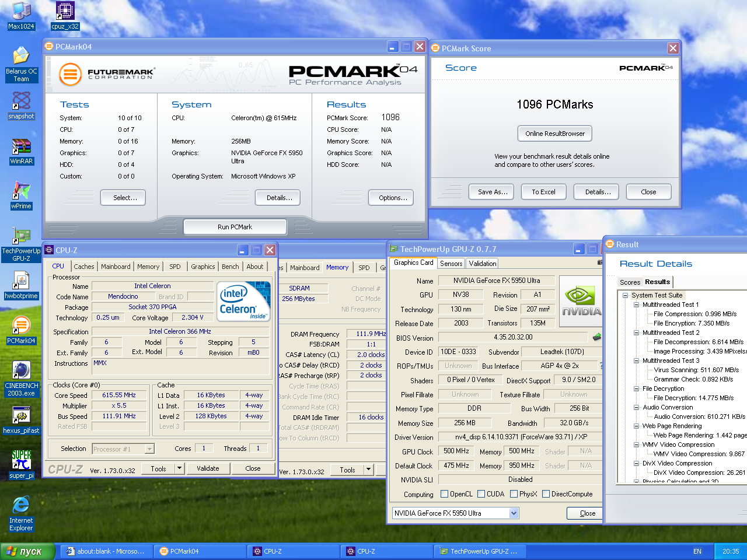
Task: Open the Max1024 desktop icon
Action: tap(21, 16)
